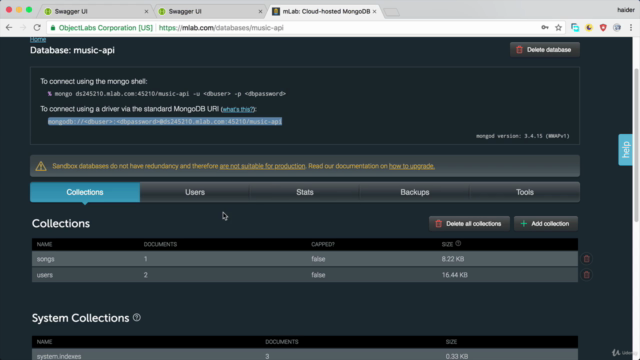
Task: Bookmark this page with star icon
Action: click(558, 28)
